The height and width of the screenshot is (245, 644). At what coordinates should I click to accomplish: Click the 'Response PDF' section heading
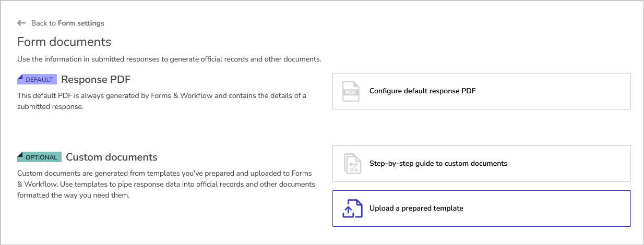[x=96, y=80]
